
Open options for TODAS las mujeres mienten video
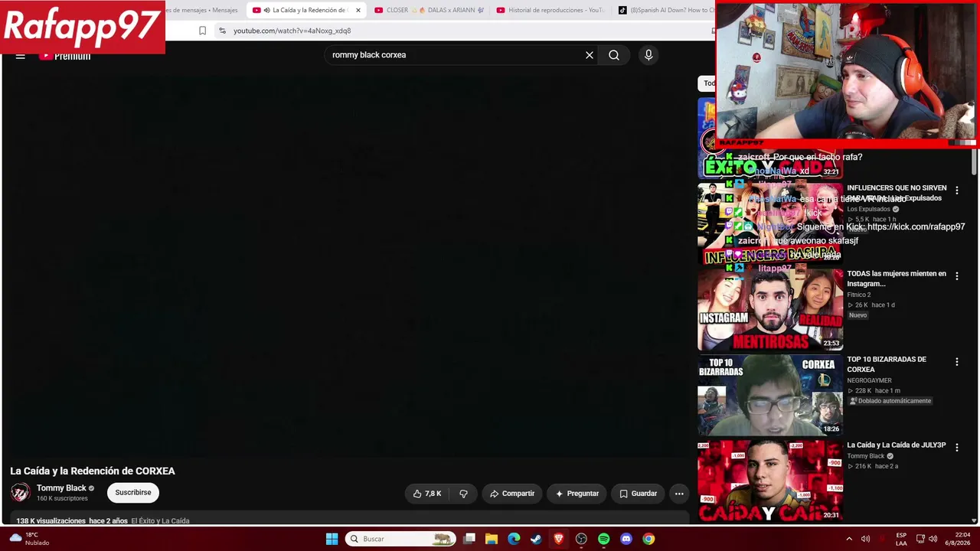point(956,276)
